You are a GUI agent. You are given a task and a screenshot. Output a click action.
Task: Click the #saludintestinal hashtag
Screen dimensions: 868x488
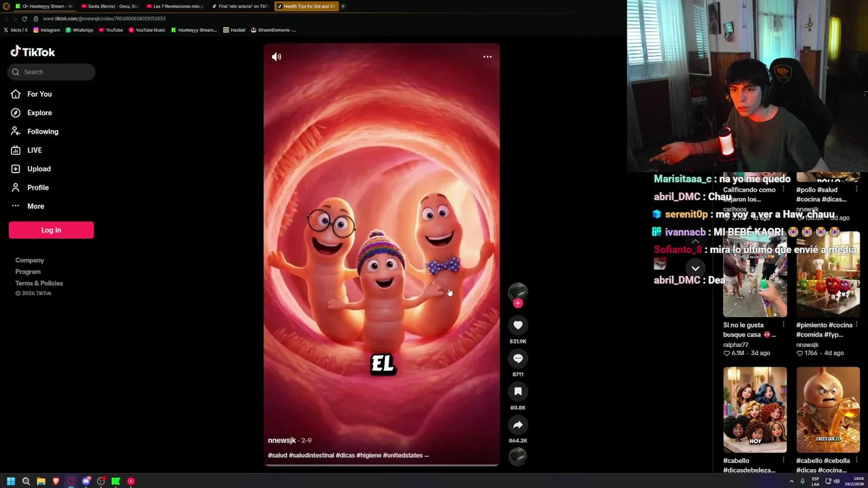[x=310, y=455]
